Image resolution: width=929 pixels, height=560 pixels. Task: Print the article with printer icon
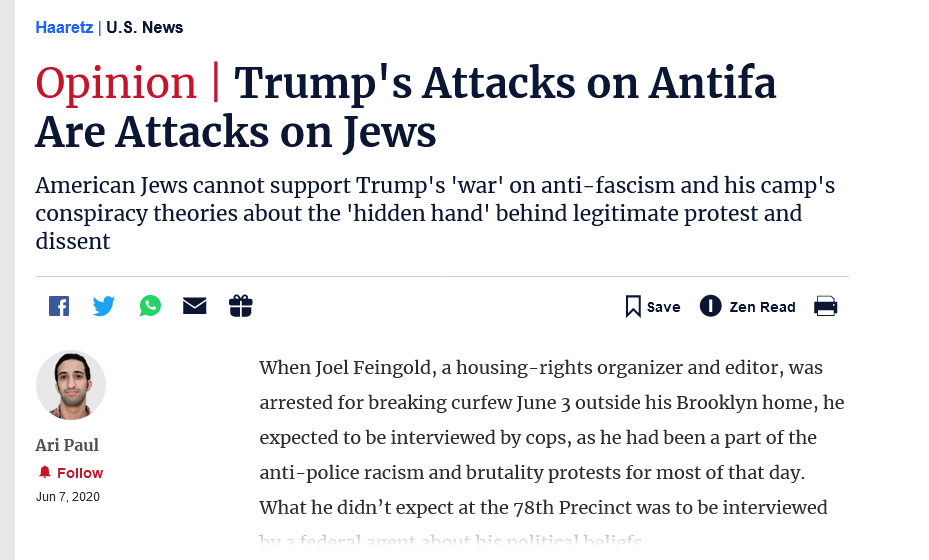tap(825, 306)
